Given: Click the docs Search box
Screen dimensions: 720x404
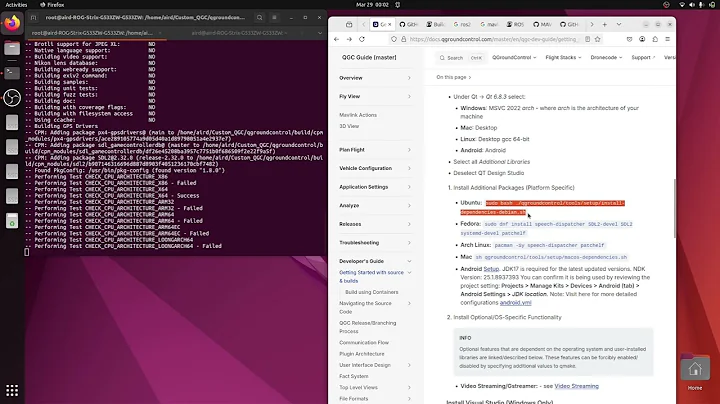Looking at the screenshot, I should click(461, 58).
